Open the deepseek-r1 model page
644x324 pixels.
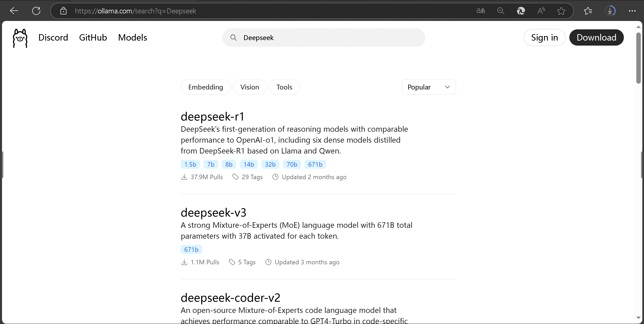pos(212,116)
